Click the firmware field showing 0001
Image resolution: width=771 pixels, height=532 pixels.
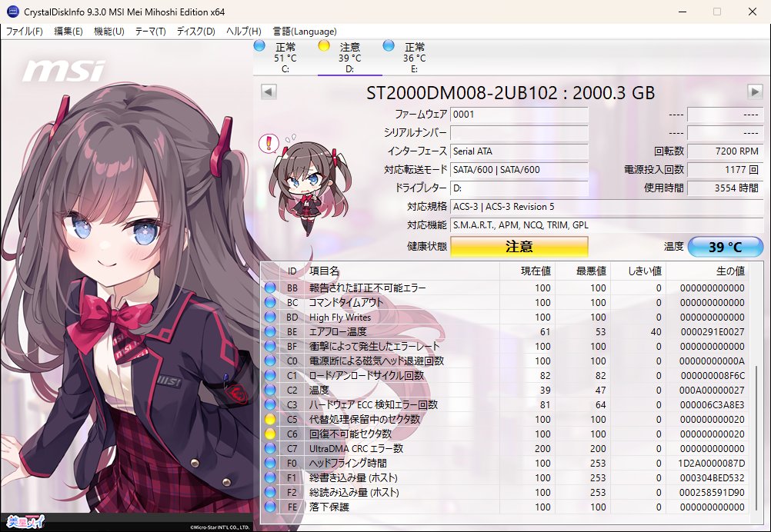(x=519, y=115)
